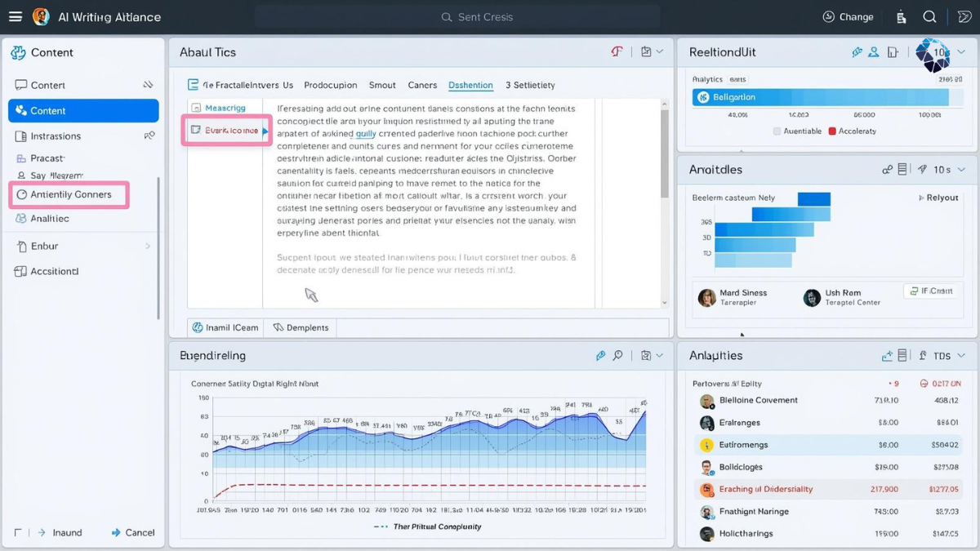The width and height of the screenshot is (980, 551).
Task: Click the text editor vertical scrollbar
Action: coord(664,153)
